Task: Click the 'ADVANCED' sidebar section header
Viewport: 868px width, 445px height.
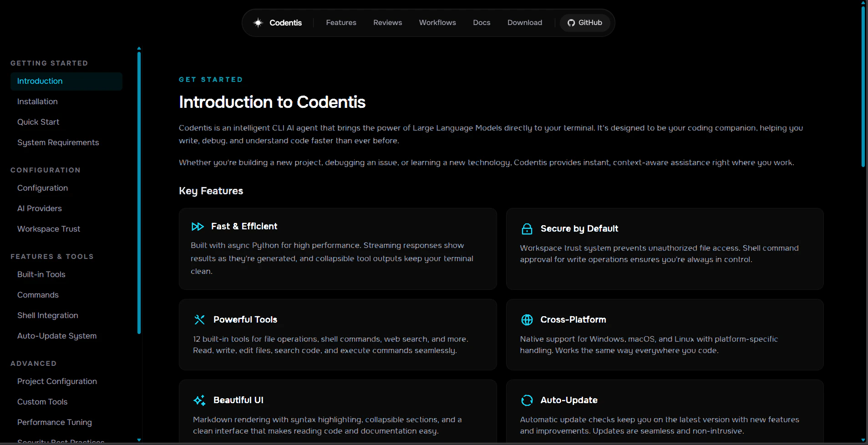Action: click(34, 364)
